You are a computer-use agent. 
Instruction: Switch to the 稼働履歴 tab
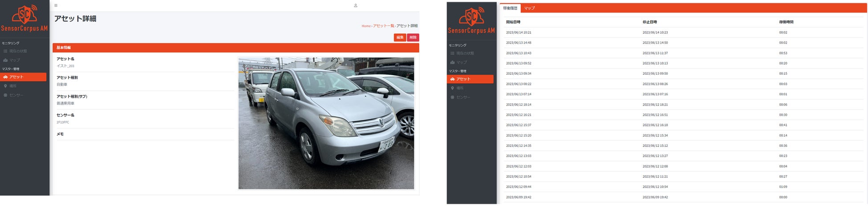pyautogui.click(x=510, y=8)
